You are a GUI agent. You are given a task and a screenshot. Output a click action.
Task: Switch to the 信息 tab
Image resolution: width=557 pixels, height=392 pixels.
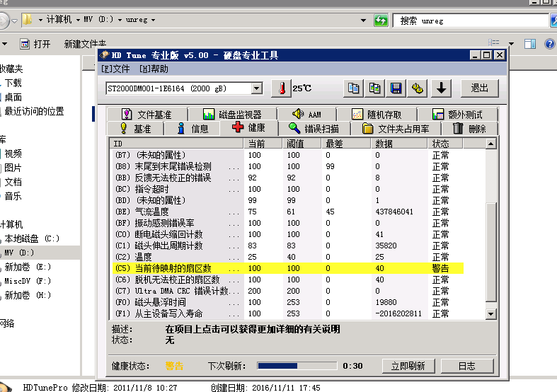[x=193, y=128]
